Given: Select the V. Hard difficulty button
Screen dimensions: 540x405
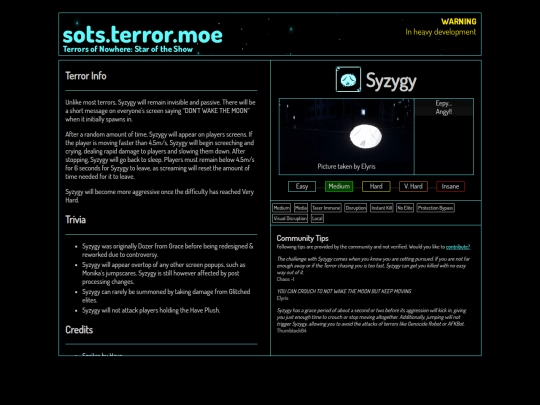Looking at the screenshot, I should click(x=413, y=186).
